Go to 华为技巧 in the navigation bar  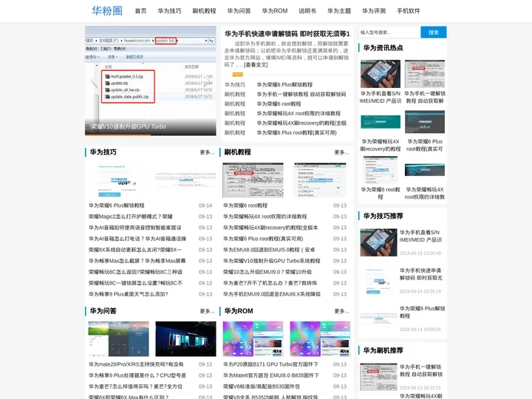[x=169, y=11]
